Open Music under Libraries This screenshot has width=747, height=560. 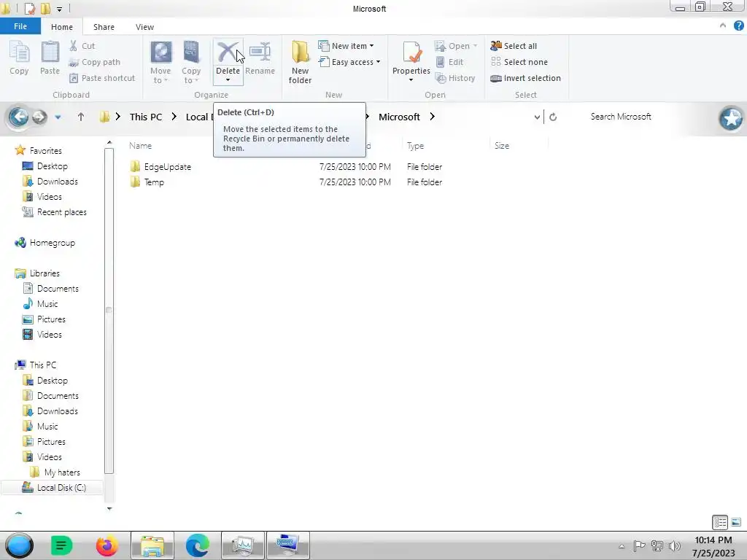point(47,304)
